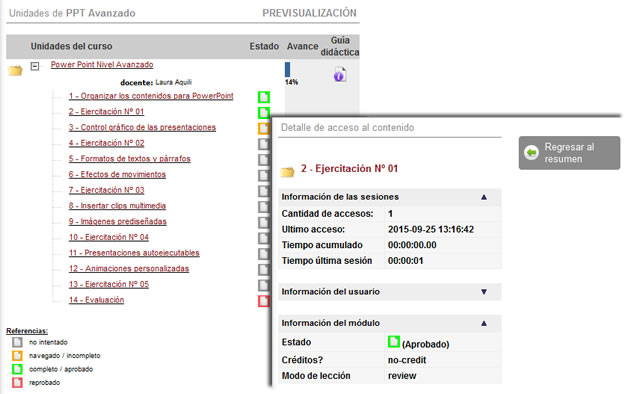Open unit 11 - Presentaciones autoejecutables
The height and width of the screenshot is (394, 625).
(x=134, y=253)
